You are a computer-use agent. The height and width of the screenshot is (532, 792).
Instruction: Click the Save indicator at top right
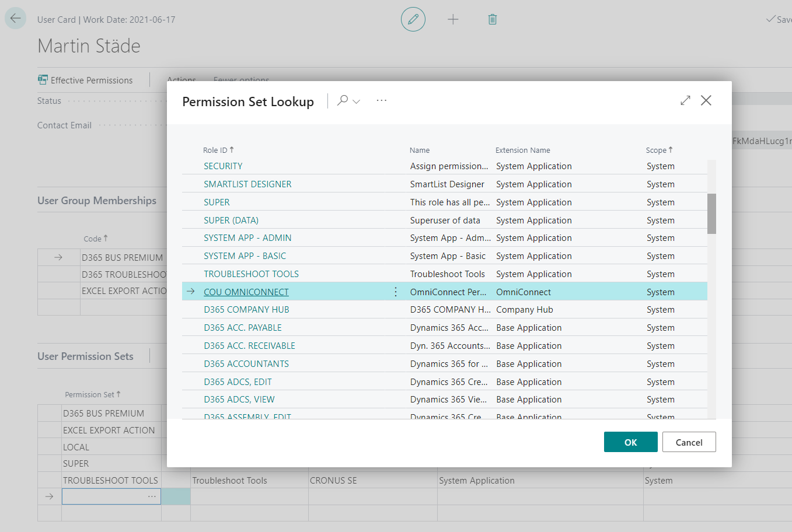[778, 19]
